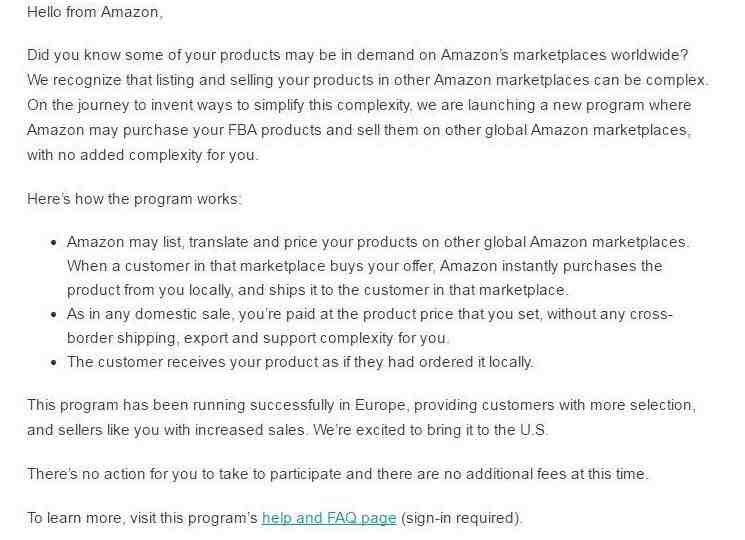This screenshot has width=745, height=540.
Task: Click the 'Hello from Amazon' greeting line
Action: click(x=95, y=12)
